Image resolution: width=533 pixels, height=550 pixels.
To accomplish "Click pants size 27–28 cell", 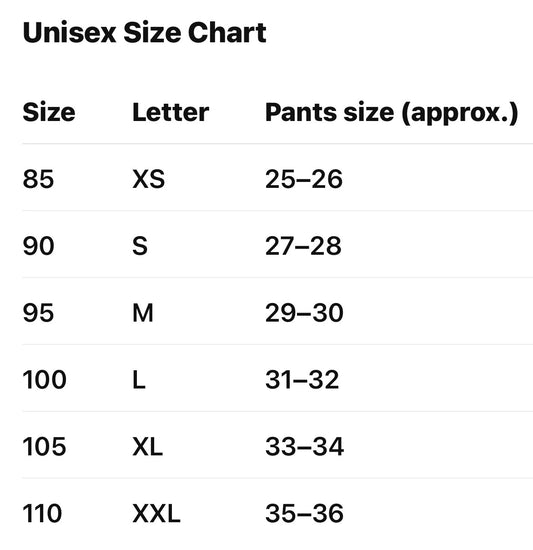I will click(303, 246).
